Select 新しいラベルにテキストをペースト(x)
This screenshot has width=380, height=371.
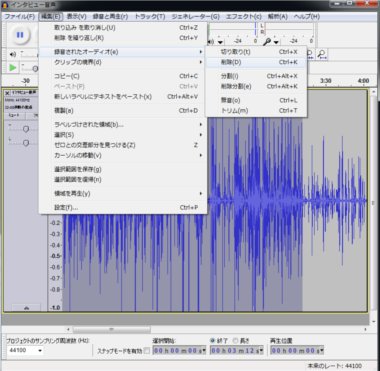point(123,97)
